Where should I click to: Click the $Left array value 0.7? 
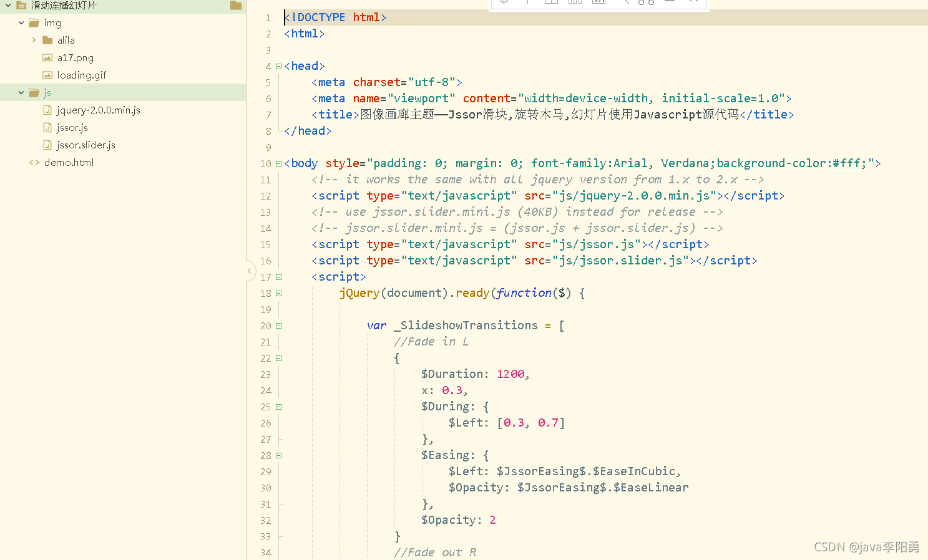(549, 423)
